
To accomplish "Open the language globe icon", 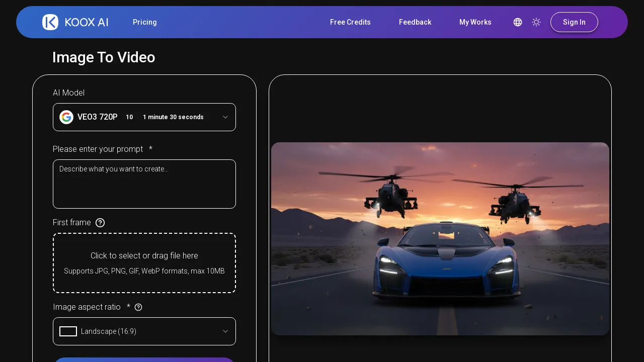I will [518, 22].
